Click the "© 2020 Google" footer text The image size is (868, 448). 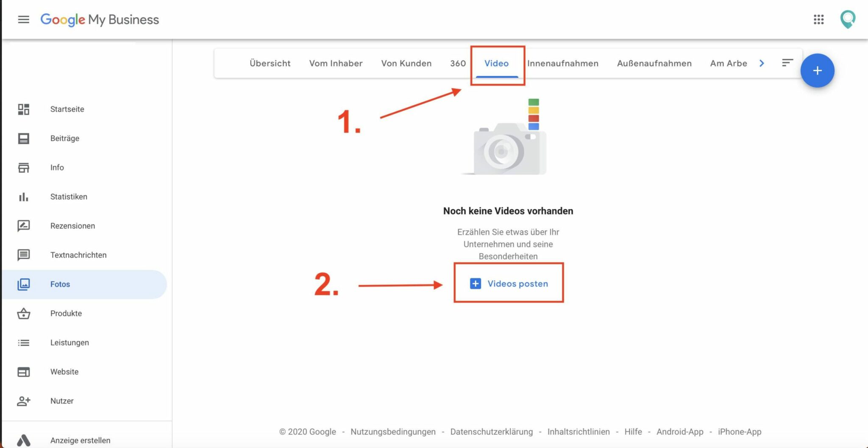click(x=307, y=431)
